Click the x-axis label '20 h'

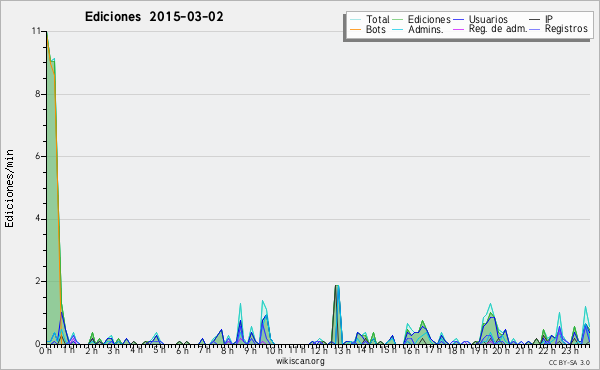click(500, 350)
